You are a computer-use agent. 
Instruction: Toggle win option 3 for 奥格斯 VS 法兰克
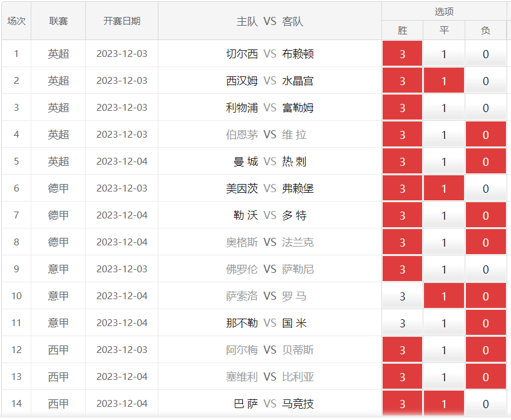click(x=402, y=242)
